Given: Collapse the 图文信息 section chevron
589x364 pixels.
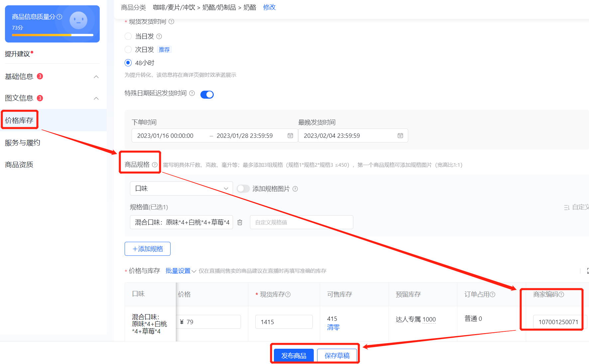Looking at the screenshot, I should [96, 98].
